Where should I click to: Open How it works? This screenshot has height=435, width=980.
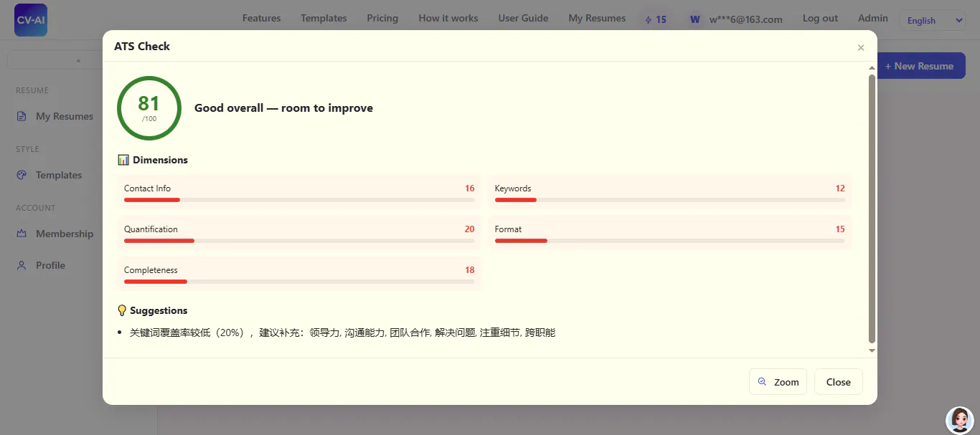tap(448, 18)
